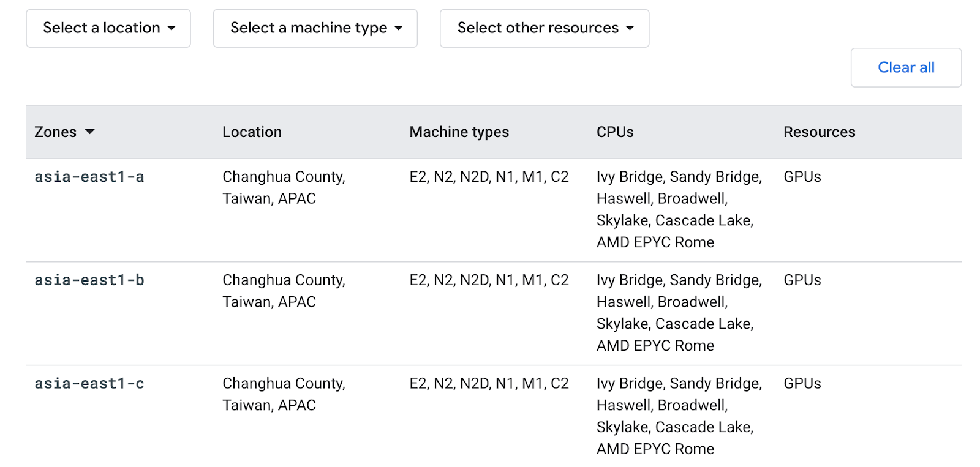
Task: Open the Select a location dropdown
Action: 108,28
